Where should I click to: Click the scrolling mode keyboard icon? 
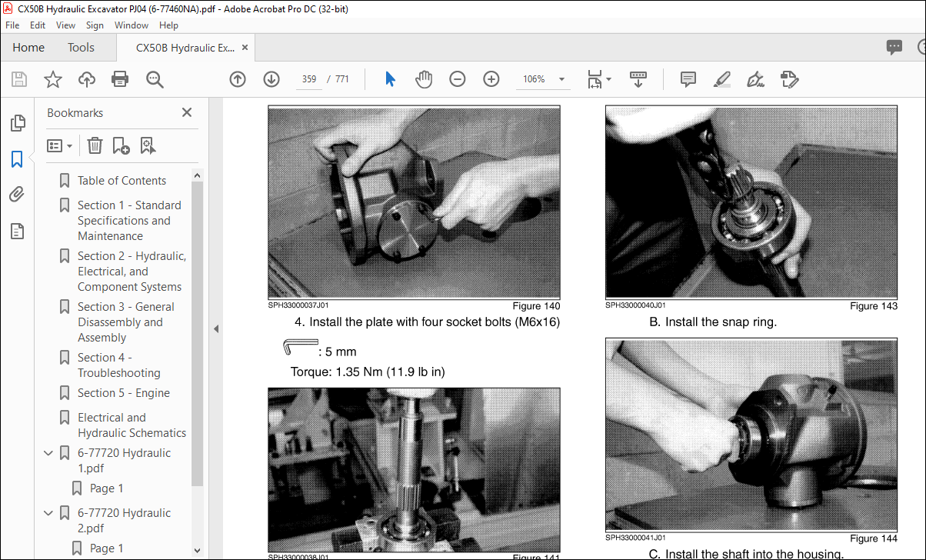tap(638, 78)
